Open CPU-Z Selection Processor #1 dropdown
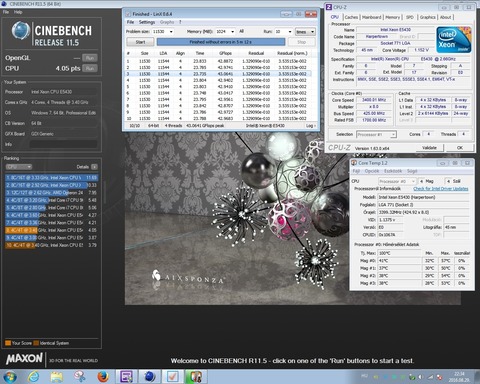This screenshot has height=384, width=480. tap(376, 134)
